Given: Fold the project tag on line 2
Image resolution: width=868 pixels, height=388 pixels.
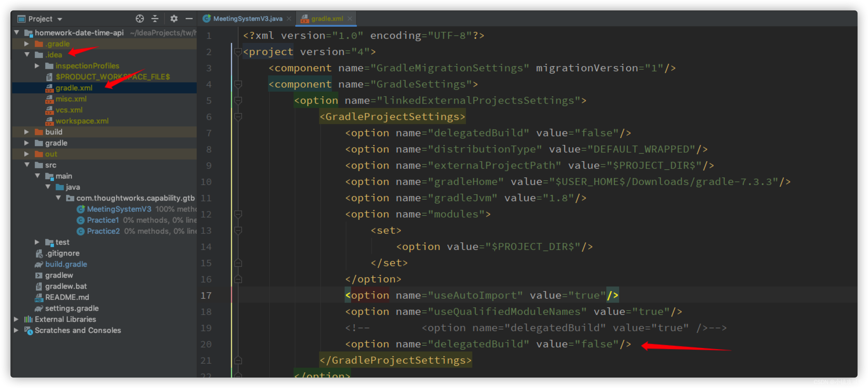Looking at the screenshot, I should [x=238, y=52].
